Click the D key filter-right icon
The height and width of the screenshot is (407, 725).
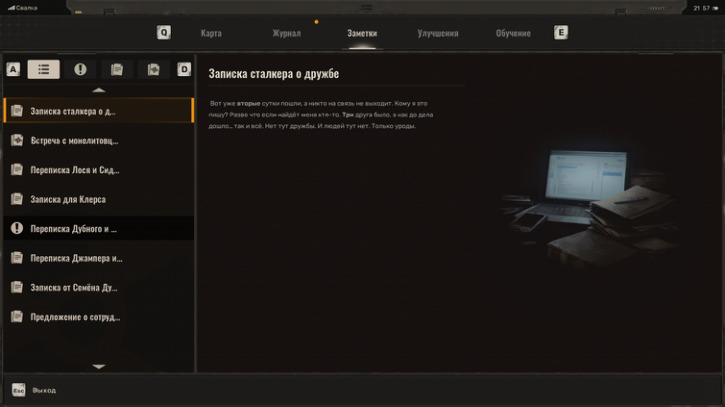click(184, 69)
